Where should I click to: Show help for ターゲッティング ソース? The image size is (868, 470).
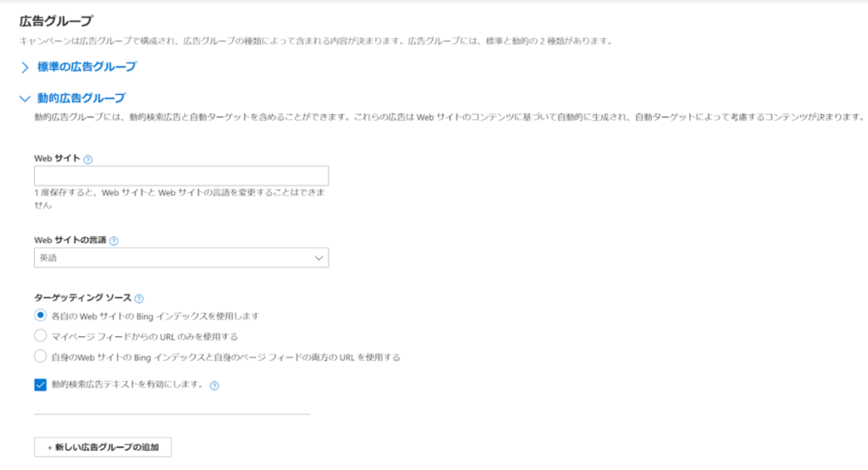point(139,298)
